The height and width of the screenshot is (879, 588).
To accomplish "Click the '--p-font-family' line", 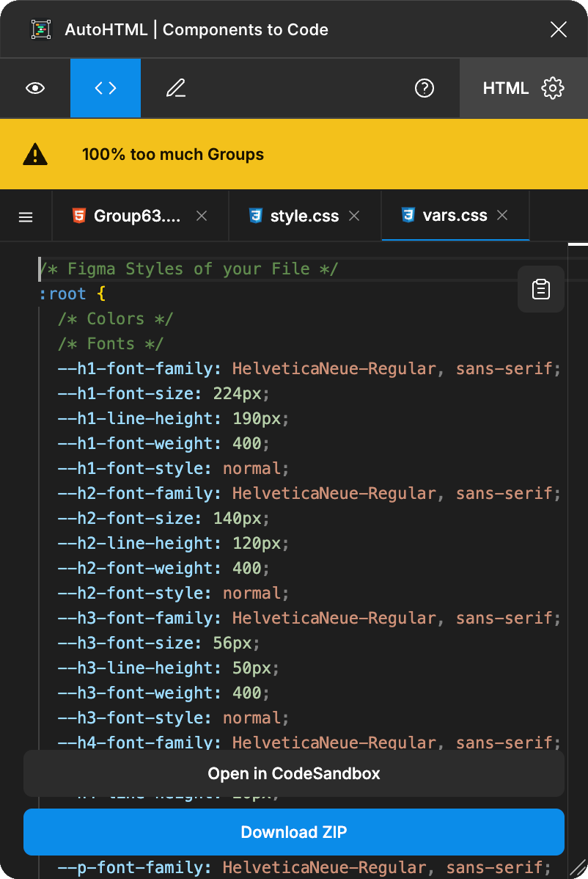I will tap(304, 868).
